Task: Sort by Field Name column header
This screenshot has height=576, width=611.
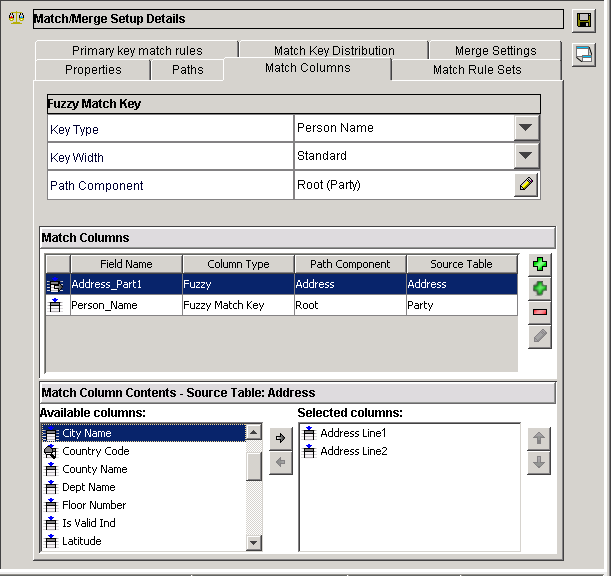Action: (126, 264)
